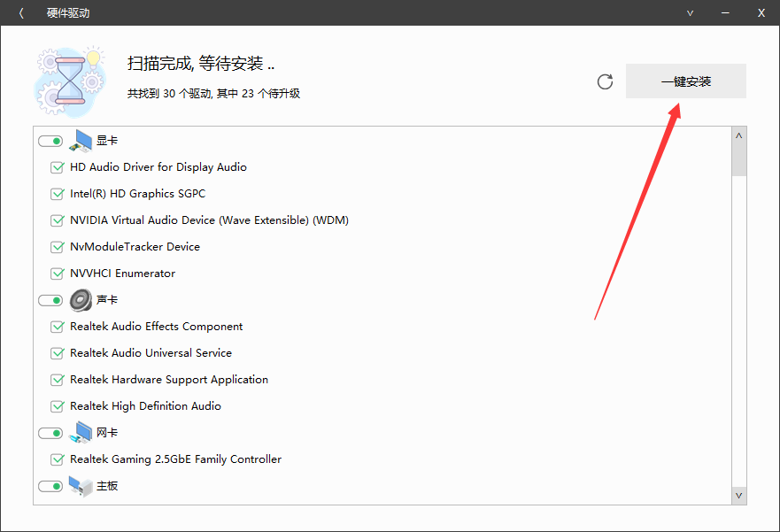780x532 pixels.
Task: Select the NVIDIA Virtual Audio Device row text
Action: point(210,220)
